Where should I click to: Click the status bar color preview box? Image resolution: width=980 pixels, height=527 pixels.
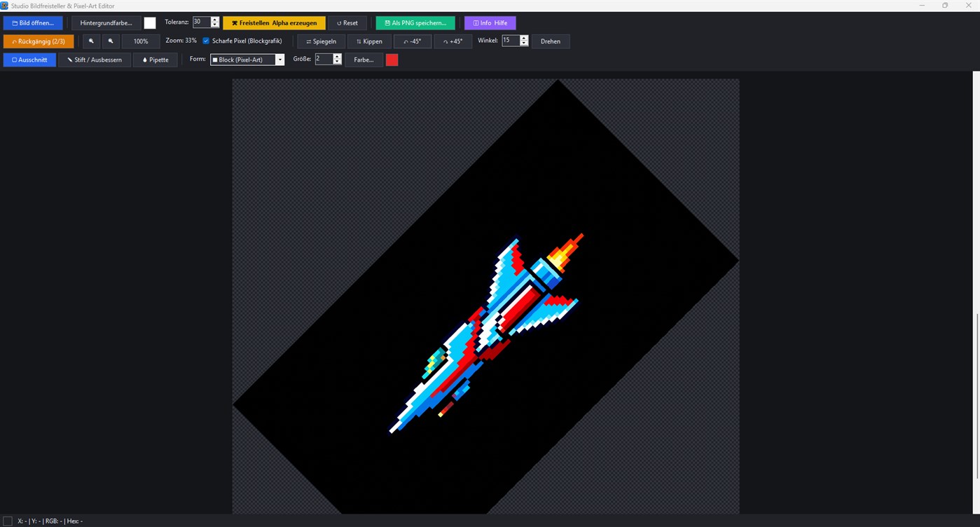(x=8, y=521)
